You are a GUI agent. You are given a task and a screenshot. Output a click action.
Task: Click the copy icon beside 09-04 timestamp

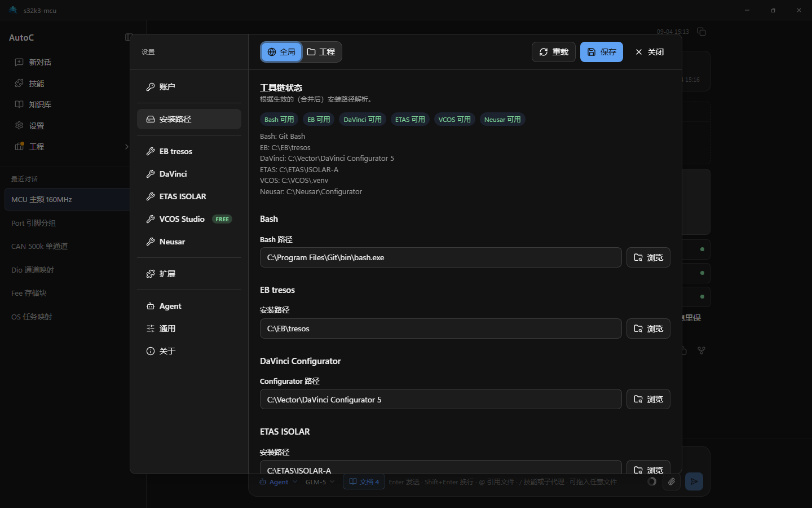pyautogui.click(x=701, y=32)
